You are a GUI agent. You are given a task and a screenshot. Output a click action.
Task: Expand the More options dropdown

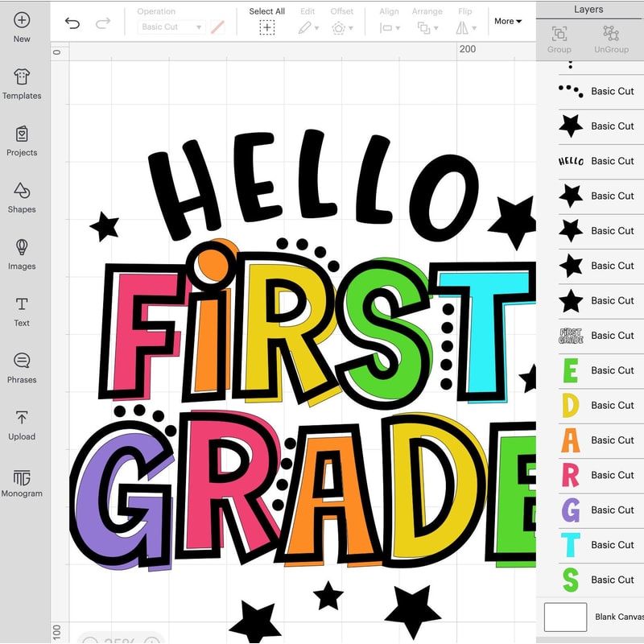click(x=507, y=21)
